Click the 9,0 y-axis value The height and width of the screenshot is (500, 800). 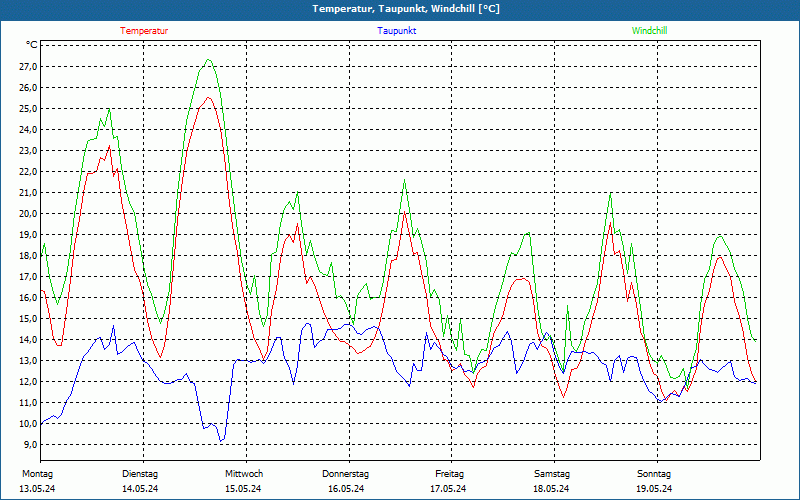pos(31,444)
